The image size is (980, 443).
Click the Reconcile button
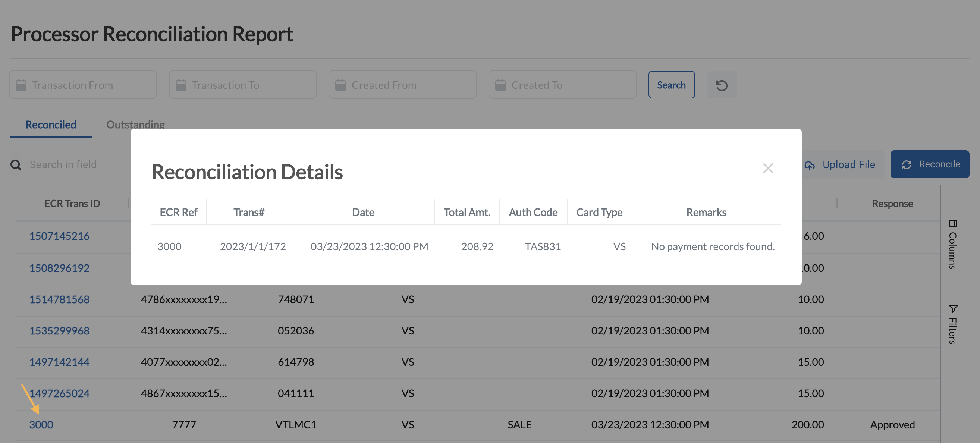click(929, 164)
